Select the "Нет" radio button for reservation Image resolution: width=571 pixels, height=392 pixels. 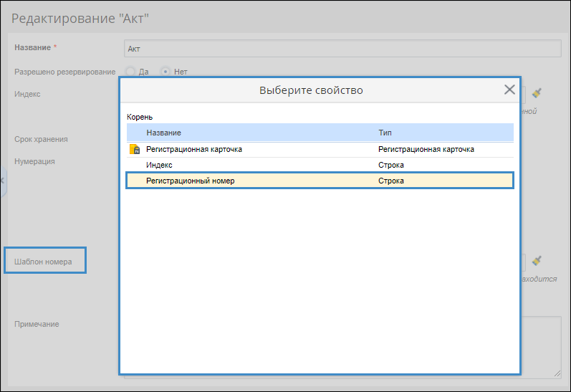coord(165,72)
